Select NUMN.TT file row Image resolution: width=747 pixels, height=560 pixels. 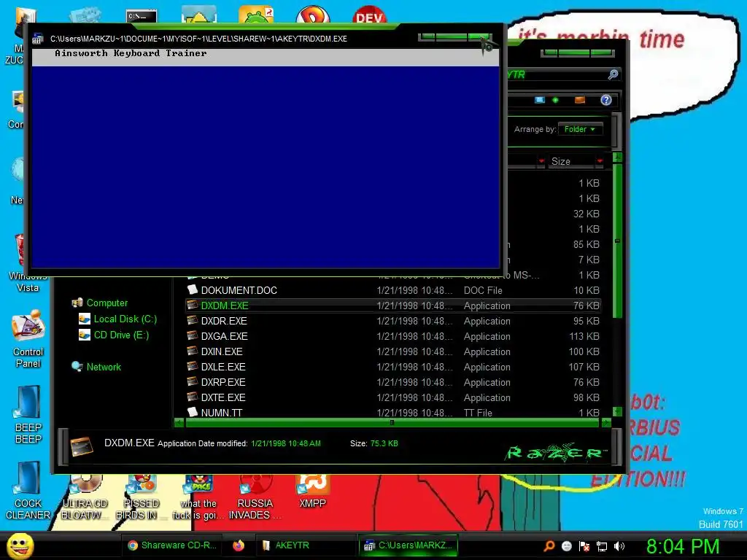[393, 413]
